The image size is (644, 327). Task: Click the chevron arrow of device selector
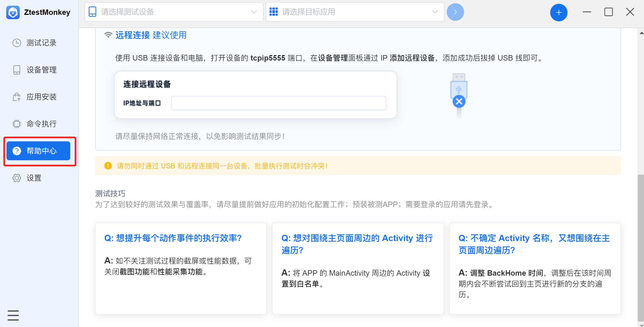pyautogui.click(x=254, y=12)
